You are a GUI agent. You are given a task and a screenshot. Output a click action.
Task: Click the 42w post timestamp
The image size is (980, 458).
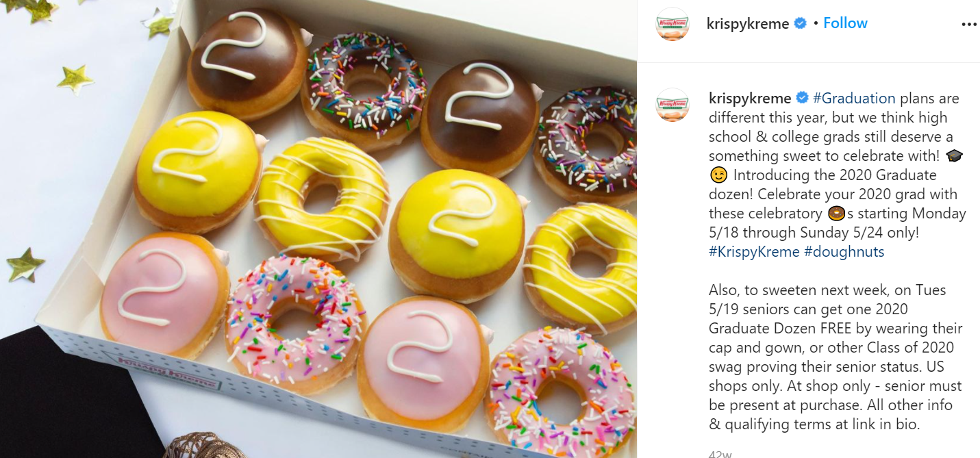[x=719, y=453]
